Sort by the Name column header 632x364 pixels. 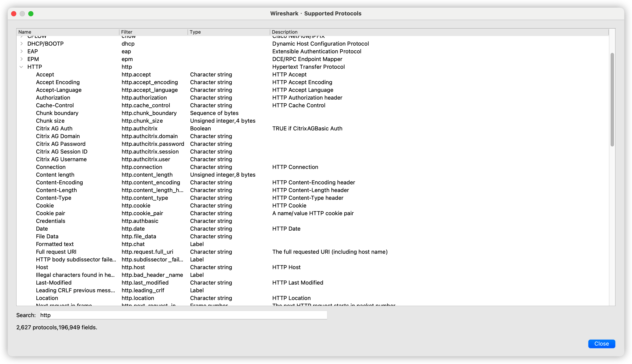68,32
